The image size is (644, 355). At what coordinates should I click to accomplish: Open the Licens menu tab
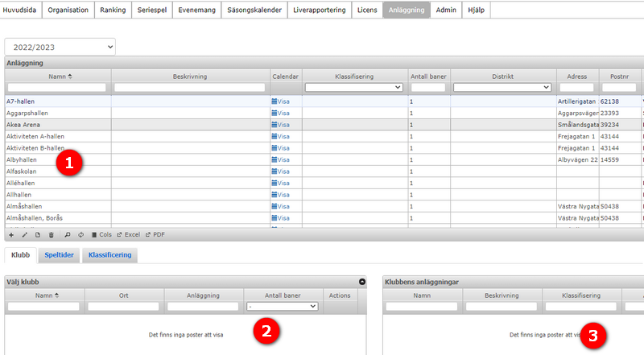[367, 10]
